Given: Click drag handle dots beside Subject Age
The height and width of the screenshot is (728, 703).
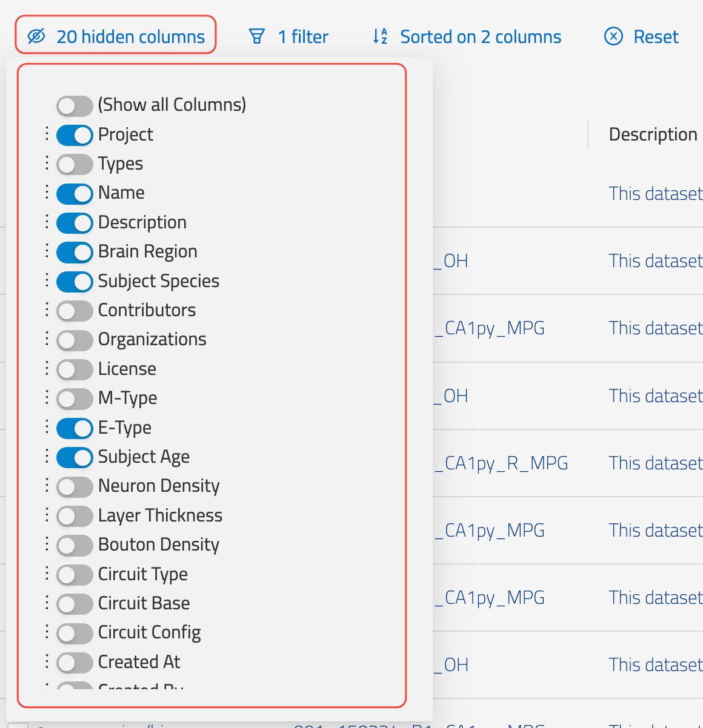Looking at the screenshot, I should 47,456.
